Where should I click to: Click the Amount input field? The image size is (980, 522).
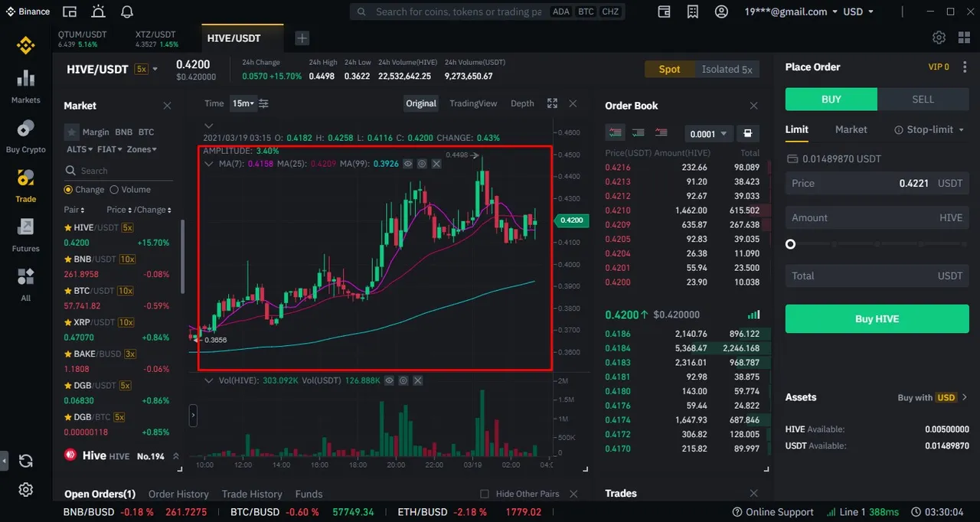point(877,217)
